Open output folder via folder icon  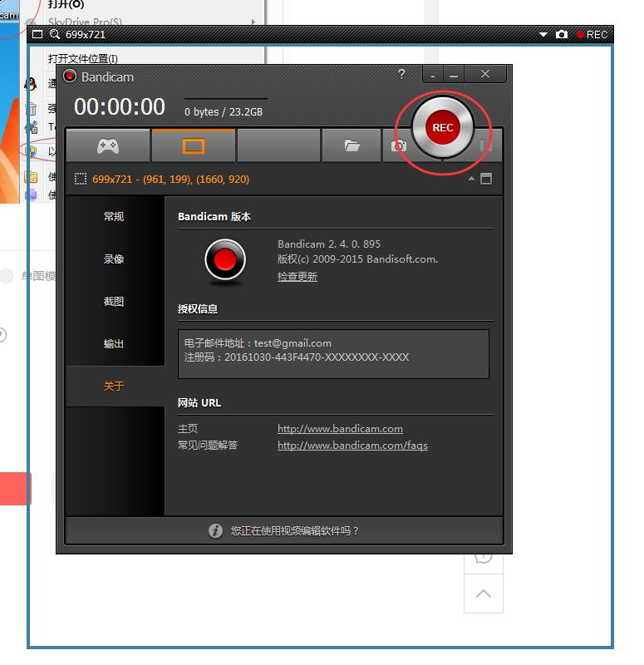tap(351, 146)
